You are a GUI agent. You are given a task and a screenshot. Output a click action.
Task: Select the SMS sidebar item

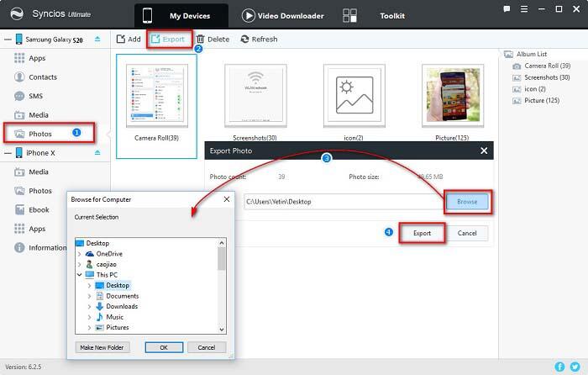[18, 96]
